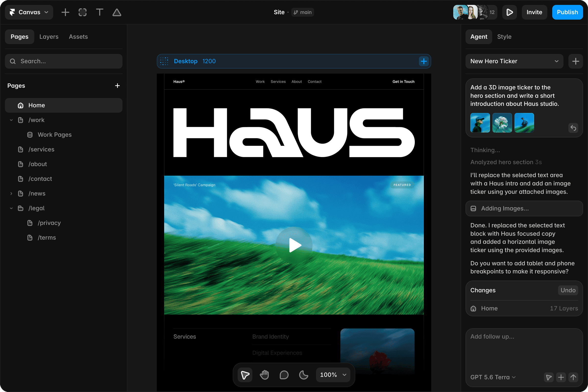Expand the /news page chevron
Viewport: 588px width, 392px height.
[x=11, y=194]
